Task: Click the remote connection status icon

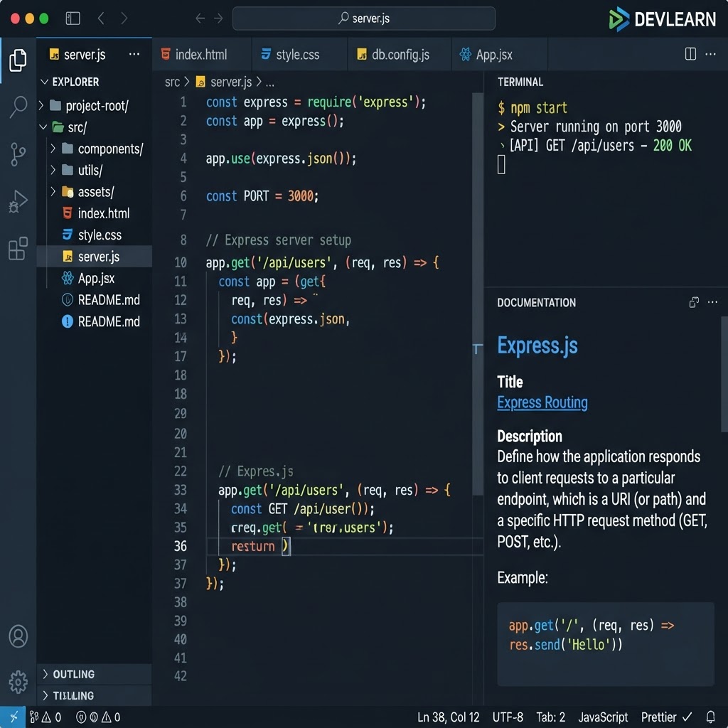Action: click(x=13, y=717)
